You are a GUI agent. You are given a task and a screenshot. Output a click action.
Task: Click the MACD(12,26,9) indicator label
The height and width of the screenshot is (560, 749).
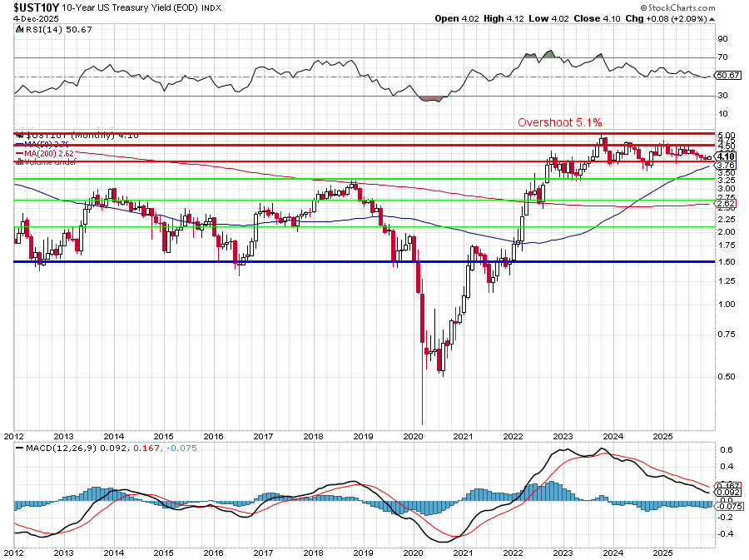48,448
